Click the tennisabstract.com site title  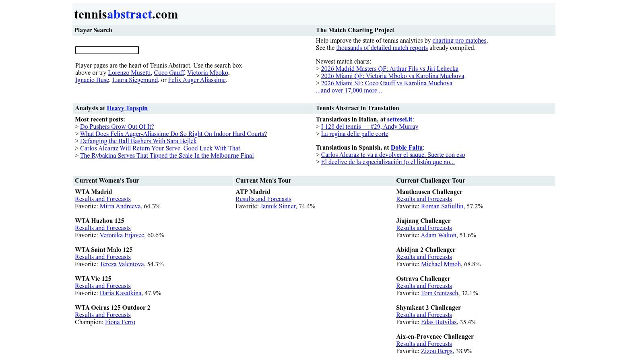click(x=126, y=14)
